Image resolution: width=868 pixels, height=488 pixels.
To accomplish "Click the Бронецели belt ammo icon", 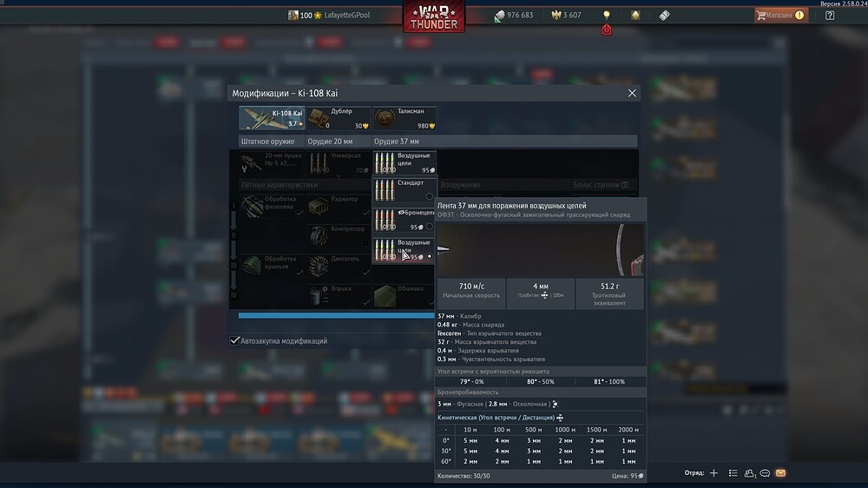I will [385, 220].
